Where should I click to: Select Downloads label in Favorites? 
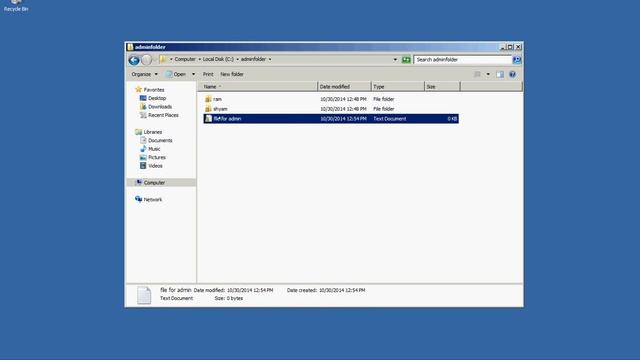[160, 107]
